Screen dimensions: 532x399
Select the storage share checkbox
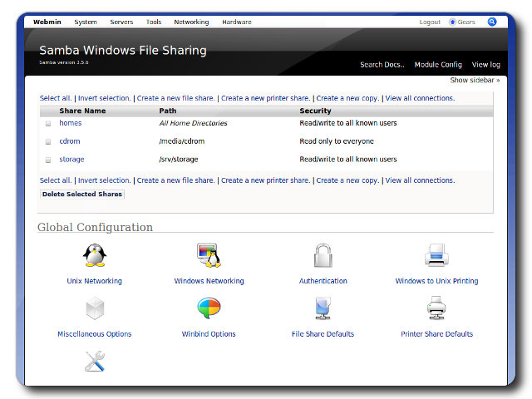(x=48, y=160)
